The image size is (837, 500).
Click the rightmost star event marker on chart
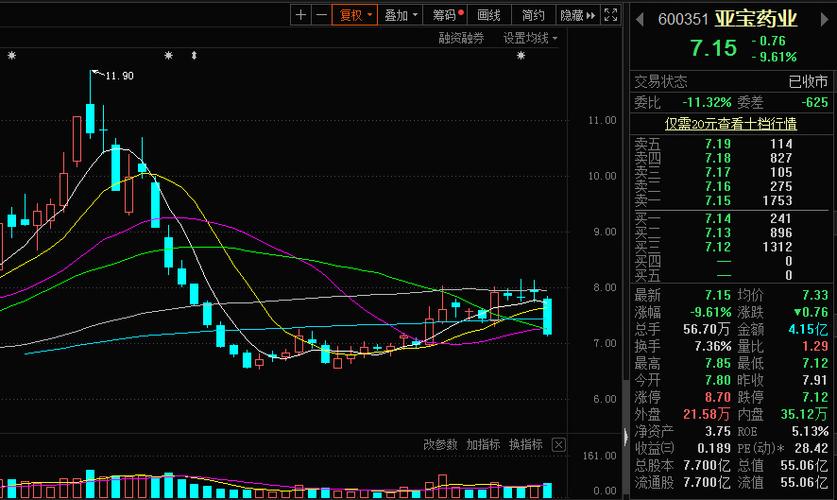[520, 55]
